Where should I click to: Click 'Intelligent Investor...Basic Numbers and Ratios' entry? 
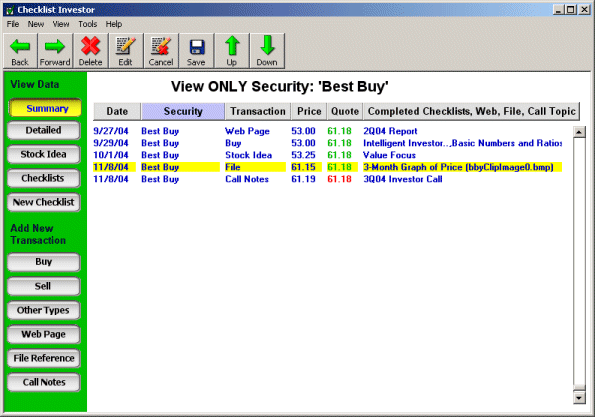click(x=463, y=143)
